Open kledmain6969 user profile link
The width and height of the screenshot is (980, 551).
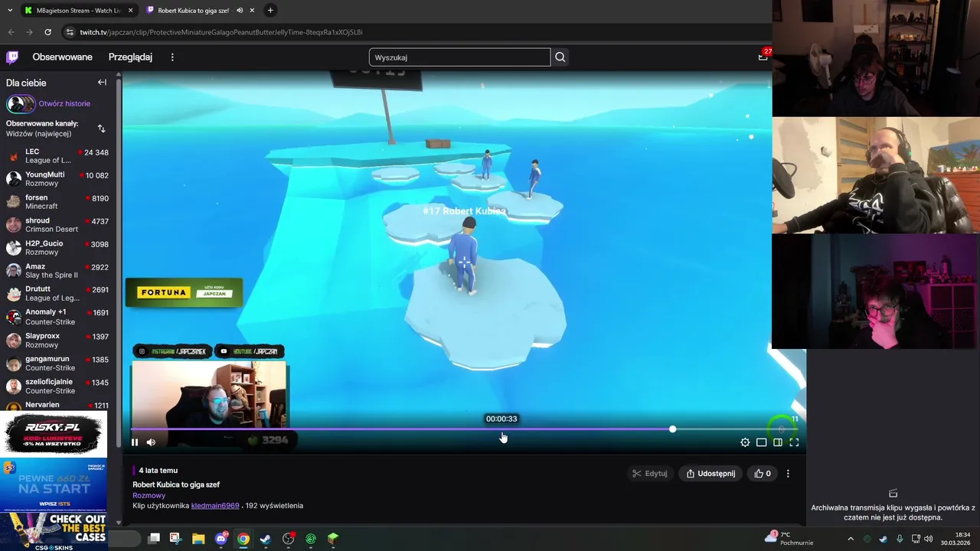tap(215, 506)
